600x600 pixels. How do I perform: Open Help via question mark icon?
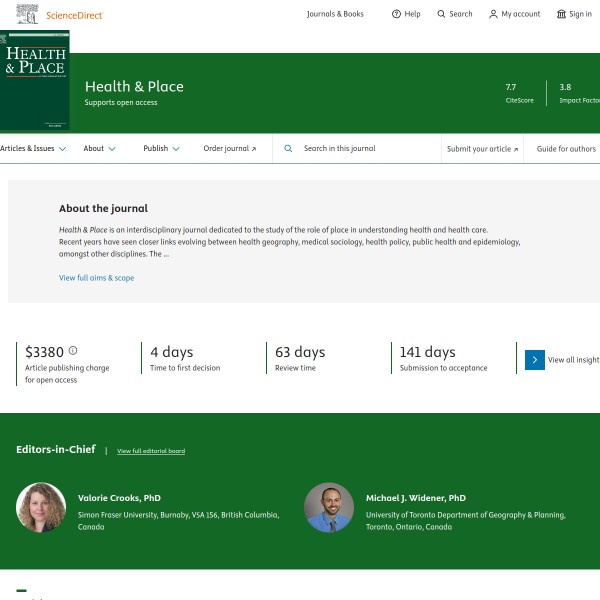(396, 14)
